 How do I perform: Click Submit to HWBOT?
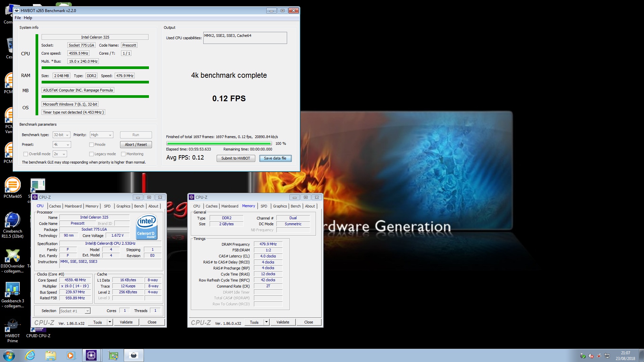tap(236, 158)
